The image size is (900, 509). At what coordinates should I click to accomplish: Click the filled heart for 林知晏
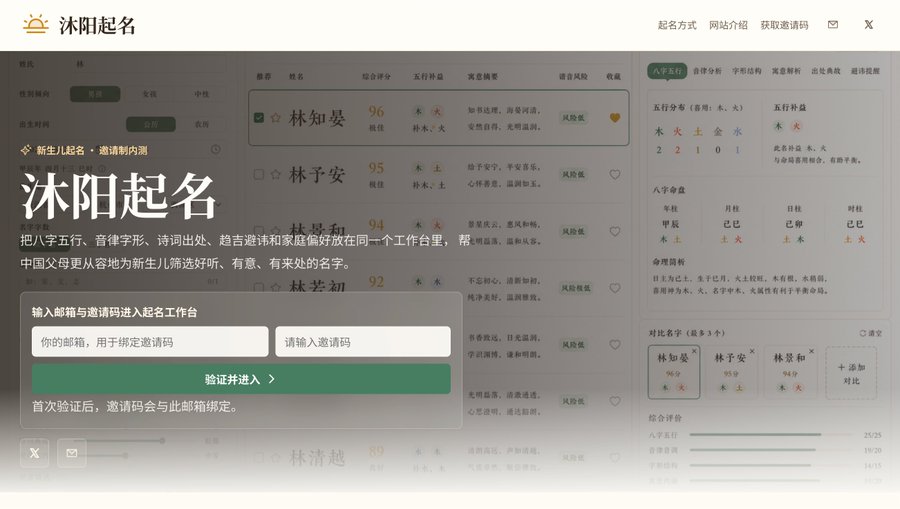(615, 118)
